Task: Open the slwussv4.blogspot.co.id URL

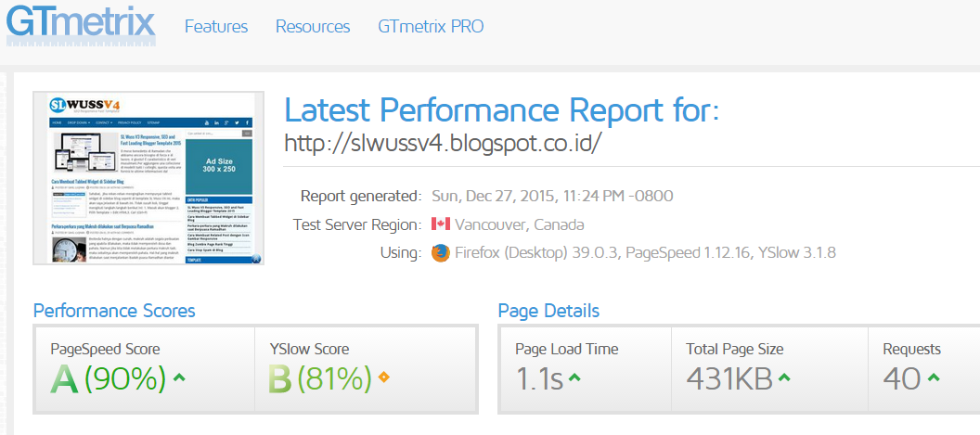Action: [x=443, y=143]
